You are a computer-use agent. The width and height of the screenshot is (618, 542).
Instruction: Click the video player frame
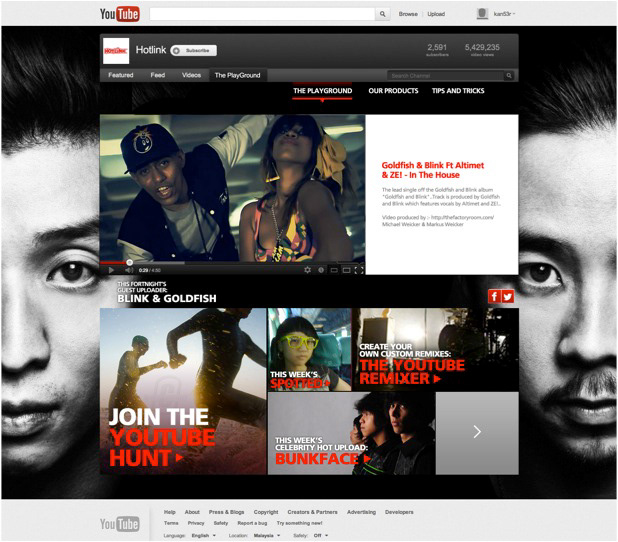click(x=232, y=188)
